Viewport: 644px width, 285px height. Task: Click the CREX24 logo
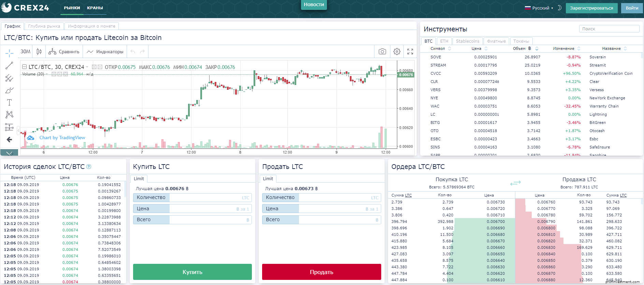[26, 8]
